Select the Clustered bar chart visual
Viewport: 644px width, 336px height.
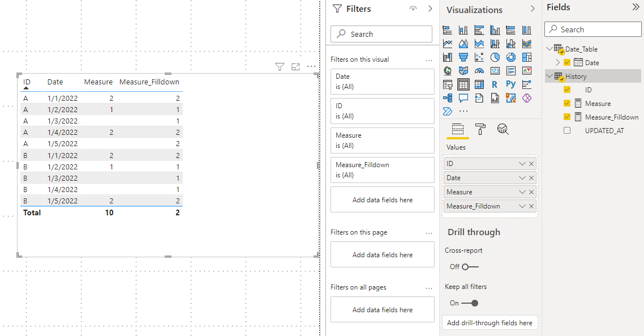(x=479, y=30)
